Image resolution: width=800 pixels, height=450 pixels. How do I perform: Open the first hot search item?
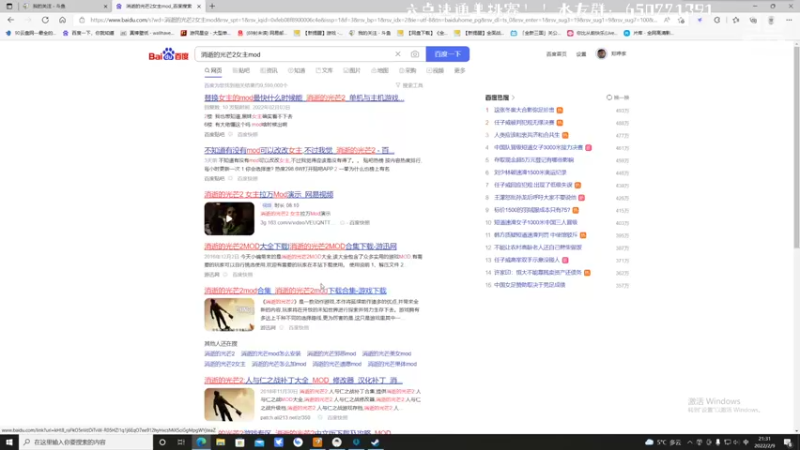(x=524, y=110)
